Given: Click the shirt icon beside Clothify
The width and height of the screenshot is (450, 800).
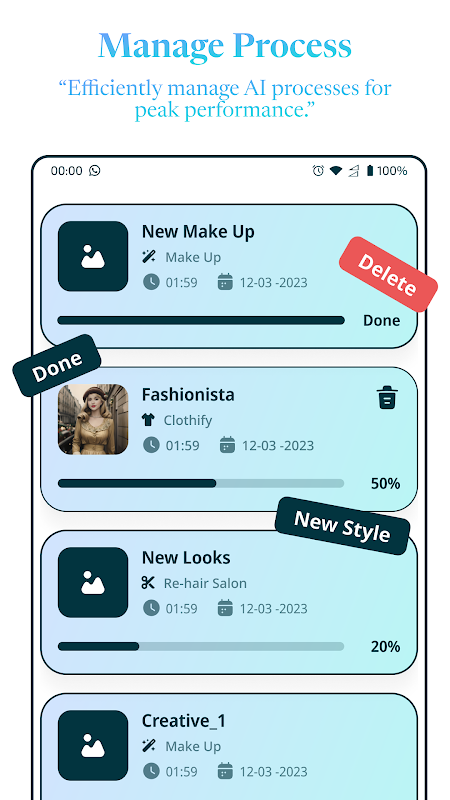Looking at the screenshot, I should coord(148,420).
